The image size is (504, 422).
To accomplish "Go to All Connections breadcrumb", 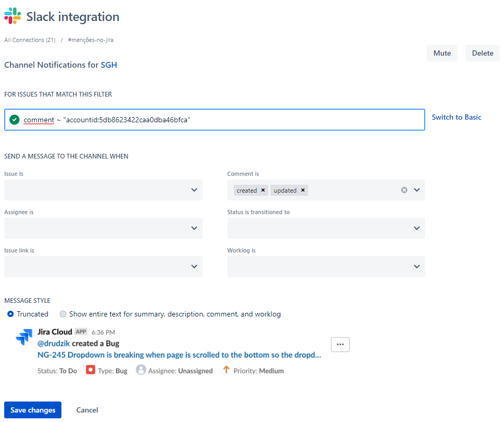I will pyautogui.click(x=29, y=40).
